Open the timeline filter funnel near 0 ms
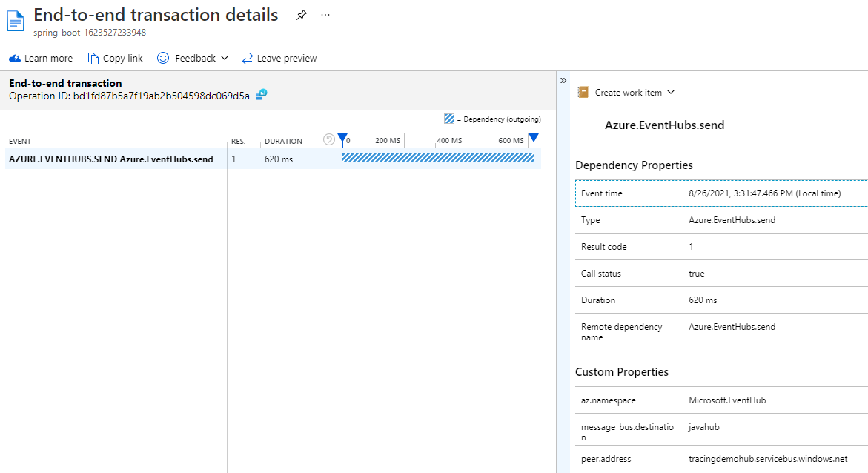868x473 pixels. click(x=341, y=139)
